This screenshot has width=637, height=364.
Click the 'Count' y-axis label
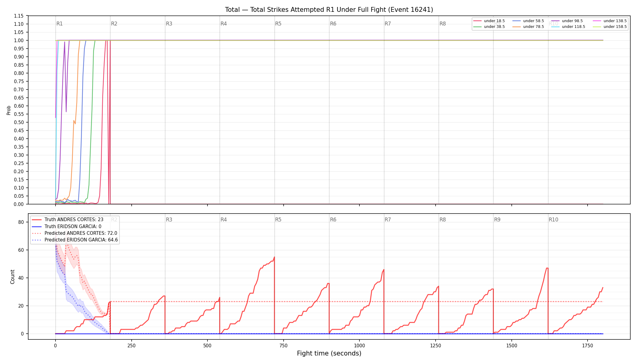(x=12, y=277)
